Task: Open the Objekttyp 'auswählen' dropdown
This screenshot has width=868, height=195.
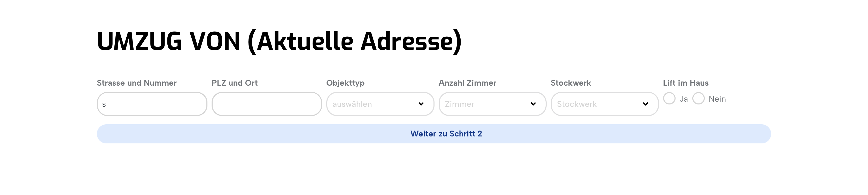Action: [380, 104]
